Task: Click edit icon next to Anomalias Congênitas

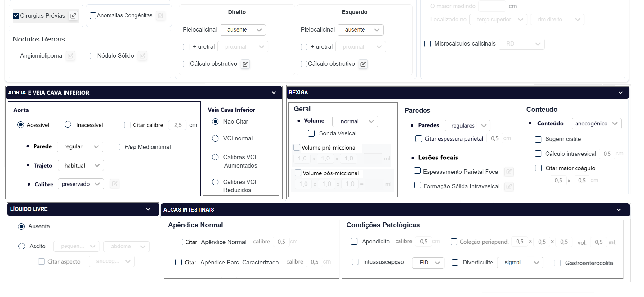Action: (160, 15)
